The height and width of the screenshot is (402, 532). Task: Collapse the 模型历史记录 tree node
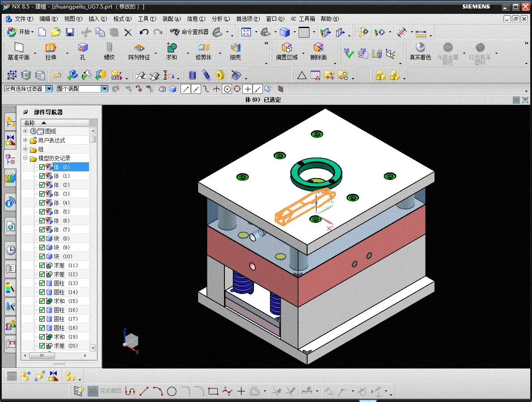[25, 158]
